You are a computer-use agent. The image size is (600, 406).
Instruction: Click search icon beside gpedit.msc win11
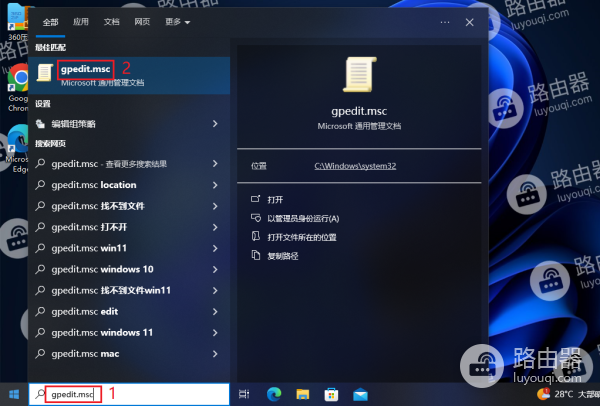point(40,248)
